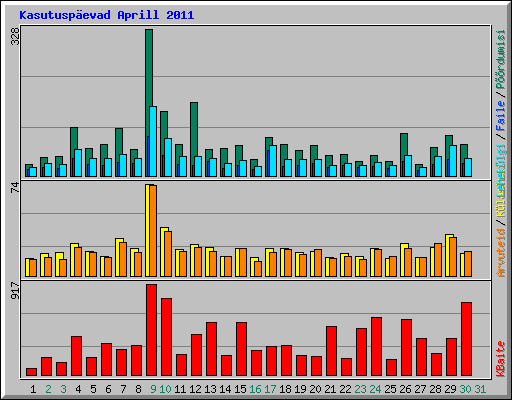This screenshot has height=400, width=512.
Task: Click green day label '16'
Action: tap(255, 389)
